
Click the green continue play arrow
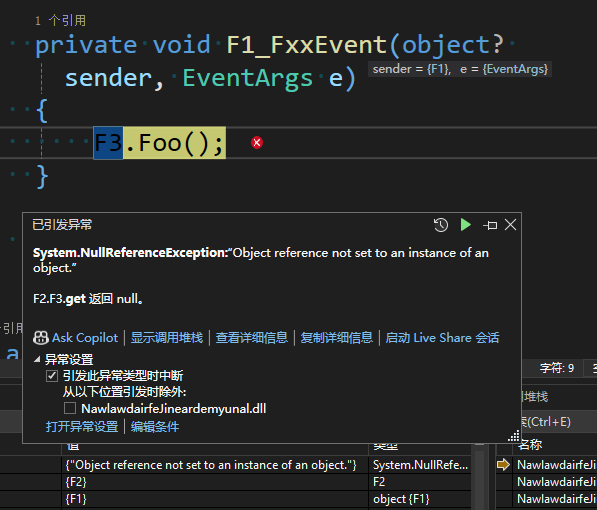coord(465,225)
